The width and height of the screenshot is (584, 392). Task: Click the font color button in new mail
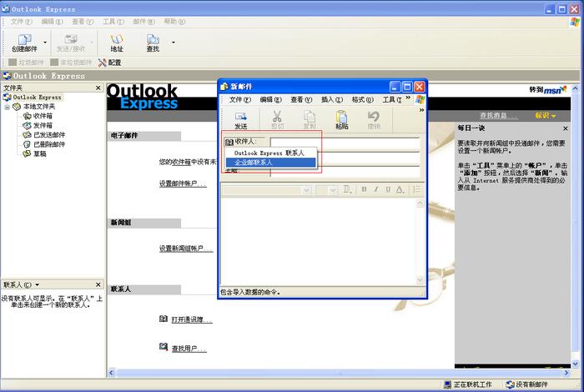click(400, 189)
